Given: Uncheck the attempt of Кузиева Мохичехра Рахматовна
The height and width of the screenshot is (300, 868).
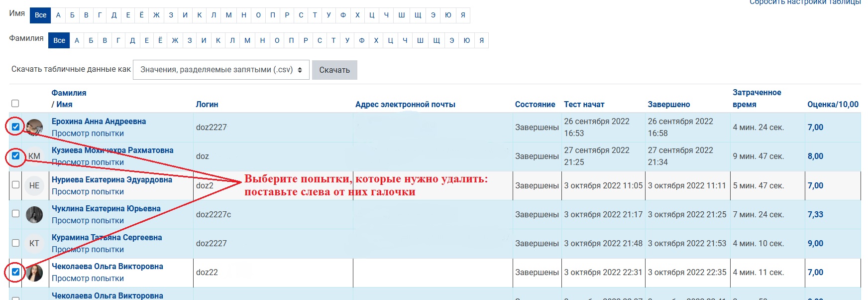Looking at the screenshot, I should click(15, 156).
